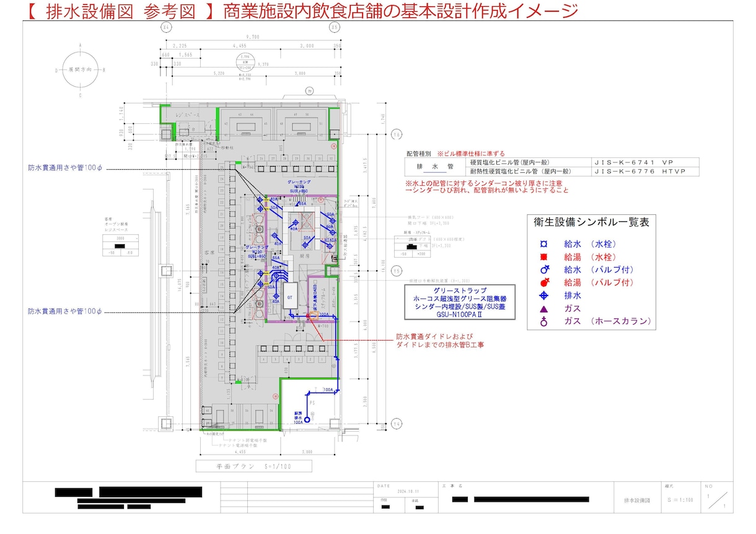Image resolution: width=756 pixels, height=534 pixels.
Task: Click the X5 grid marker circle
Action: [x=334, y=28]
